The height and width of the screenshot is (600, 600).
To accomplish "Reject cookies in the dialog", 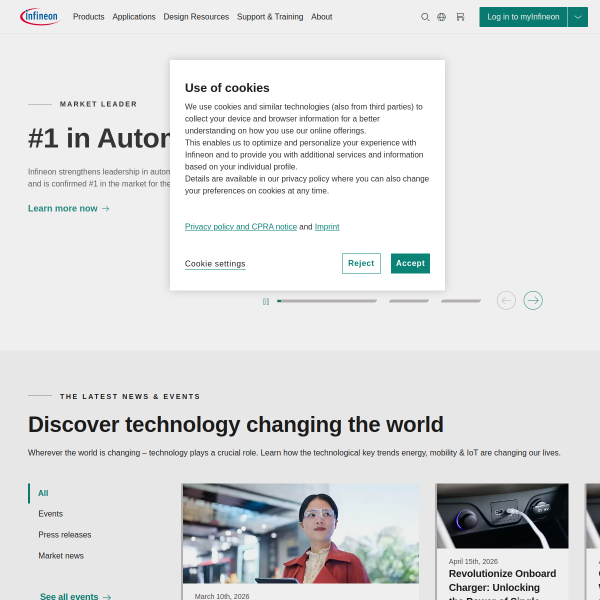I will coord(361,263).
